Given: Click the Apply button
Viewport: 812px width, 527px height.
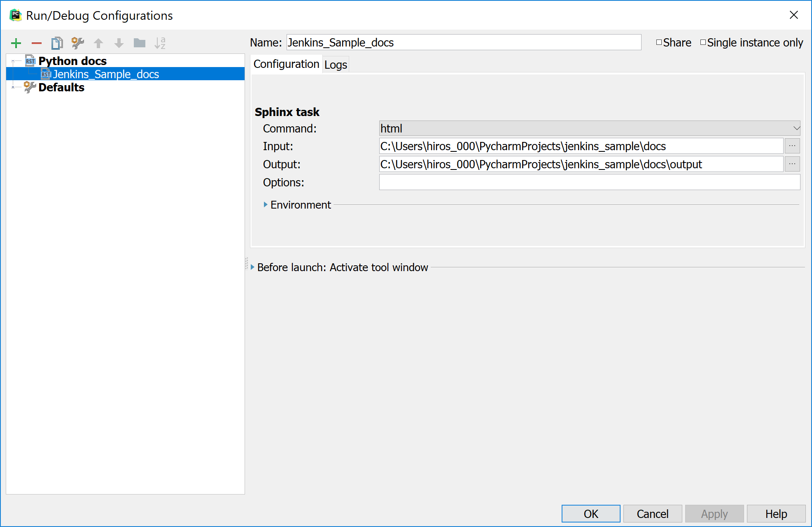Looking at the screenshot, I should tap(714, 514).
